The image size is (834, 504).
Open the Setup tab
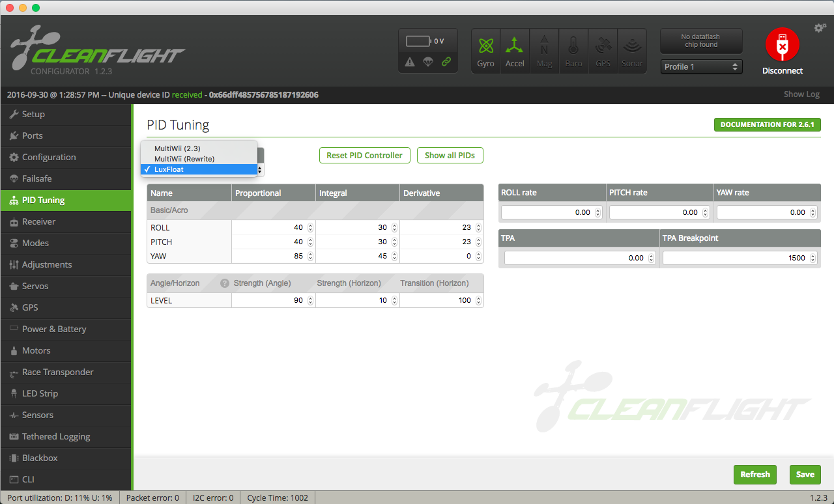(66, 114)
